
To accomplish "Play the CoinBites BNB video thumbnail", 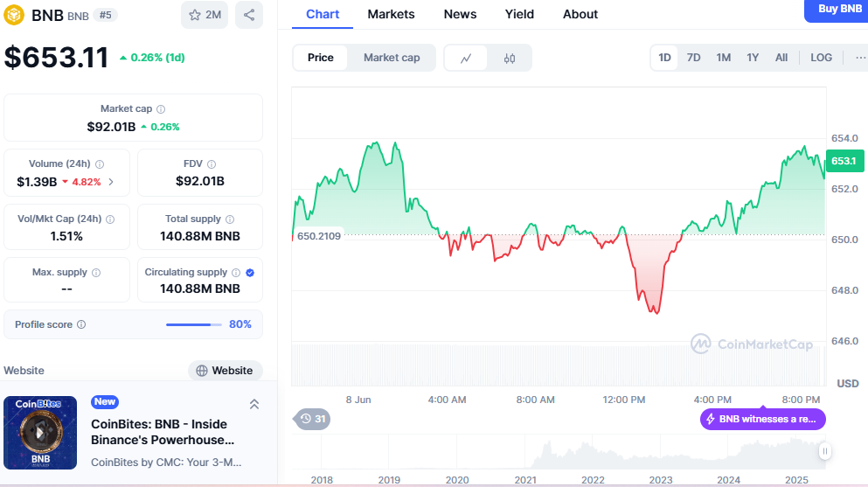I will click(40, 433).
